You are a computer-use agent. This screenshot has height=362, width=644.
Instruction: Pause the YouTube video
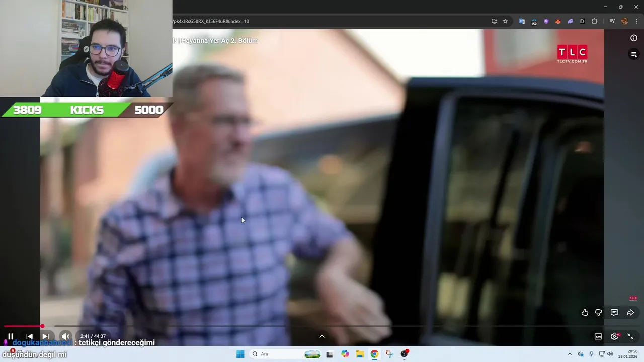point(11,336)
